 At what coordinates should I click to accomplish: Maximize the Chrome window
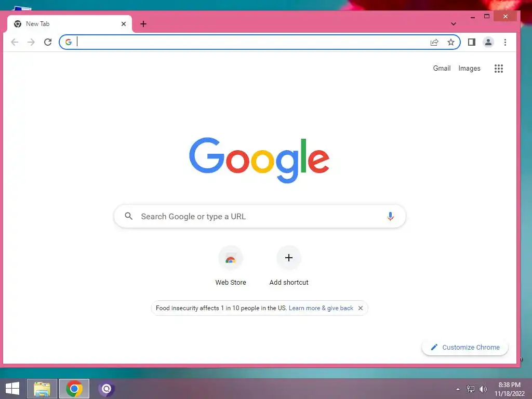486,16
